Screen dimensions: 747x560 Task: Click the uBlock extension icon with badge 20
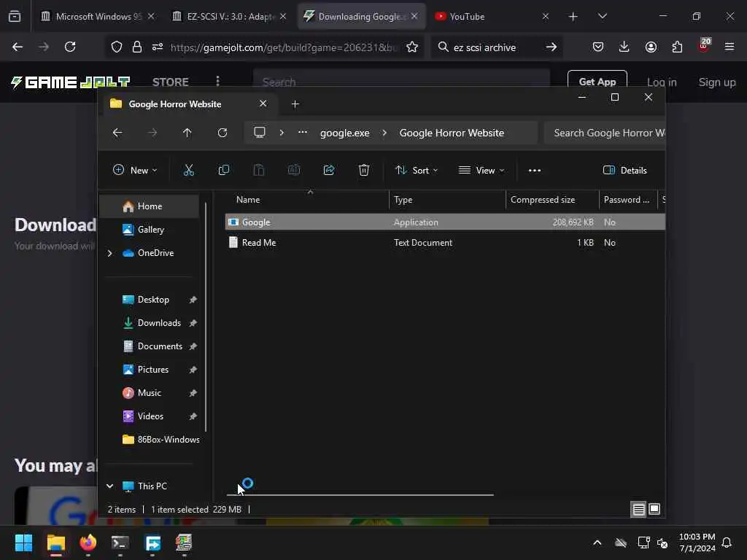tap(704, 46)
